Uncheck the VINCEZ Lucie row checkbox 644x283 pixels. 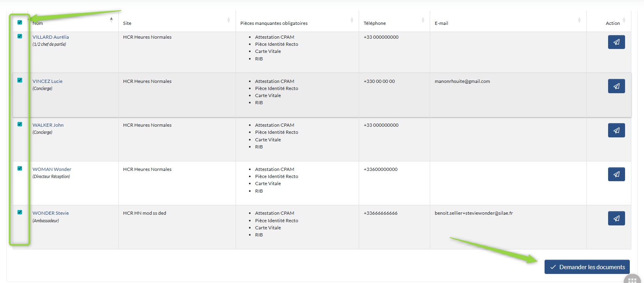pyautogui.click(x=20, y=80)
